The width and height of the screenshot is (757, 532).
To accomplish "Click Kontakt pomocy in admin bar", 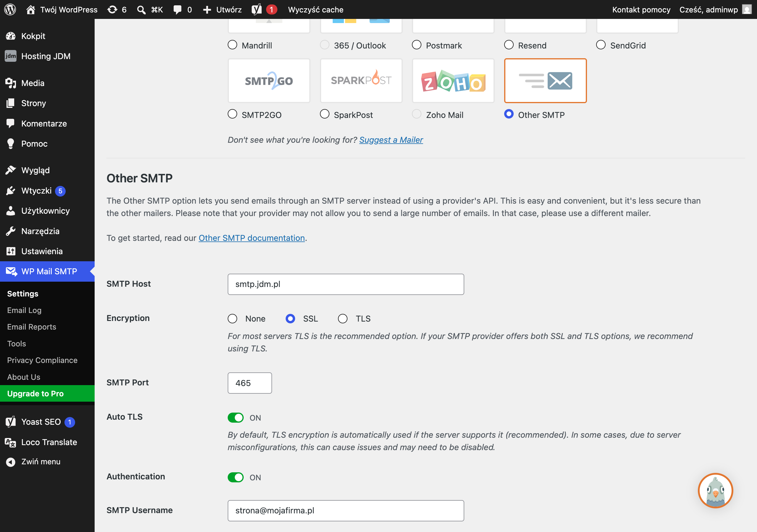I will (641, 9).
